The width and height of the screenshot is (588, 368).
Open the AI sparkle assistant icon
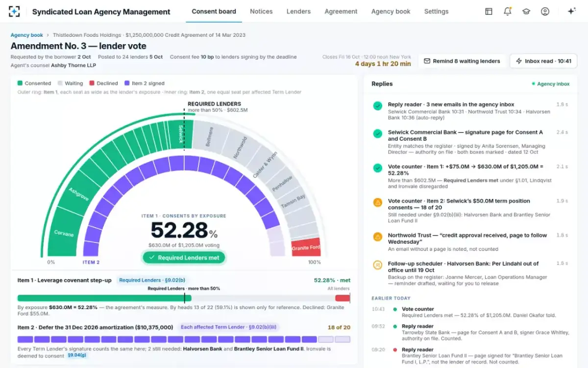coord(571,11)
